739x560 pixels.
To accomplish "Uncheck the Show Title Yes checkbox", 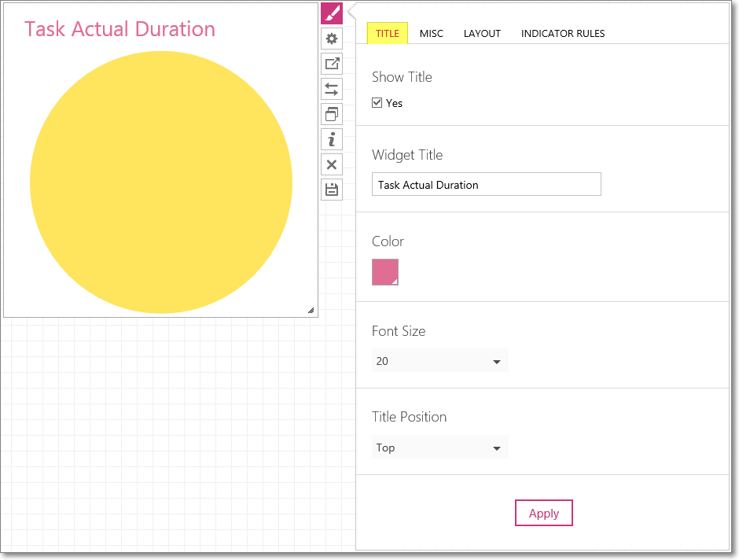I will click(x=377, y=103).
